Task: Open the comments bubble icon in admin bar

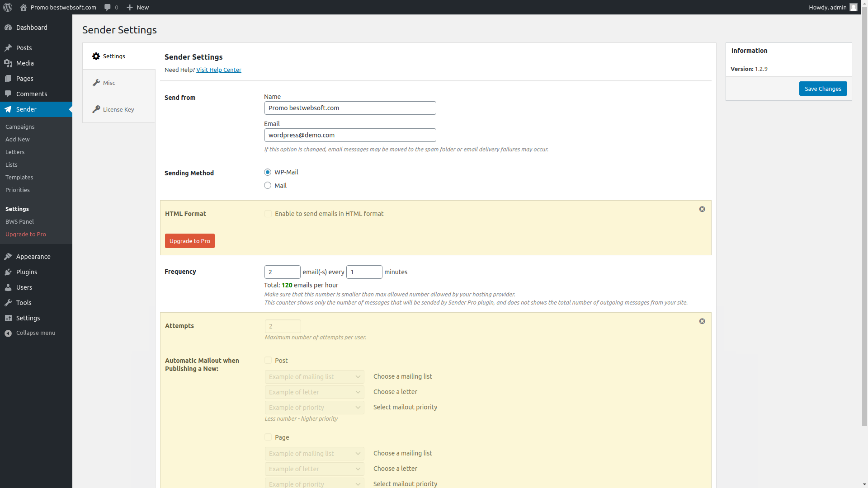Action: 108,7
